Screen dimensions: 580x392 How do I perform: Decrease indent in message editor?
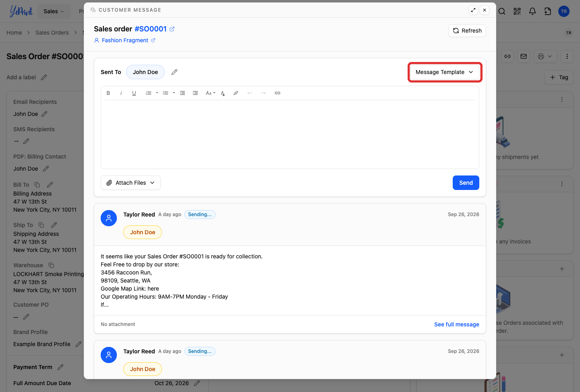pyautogui.click(x=182, y=93)
